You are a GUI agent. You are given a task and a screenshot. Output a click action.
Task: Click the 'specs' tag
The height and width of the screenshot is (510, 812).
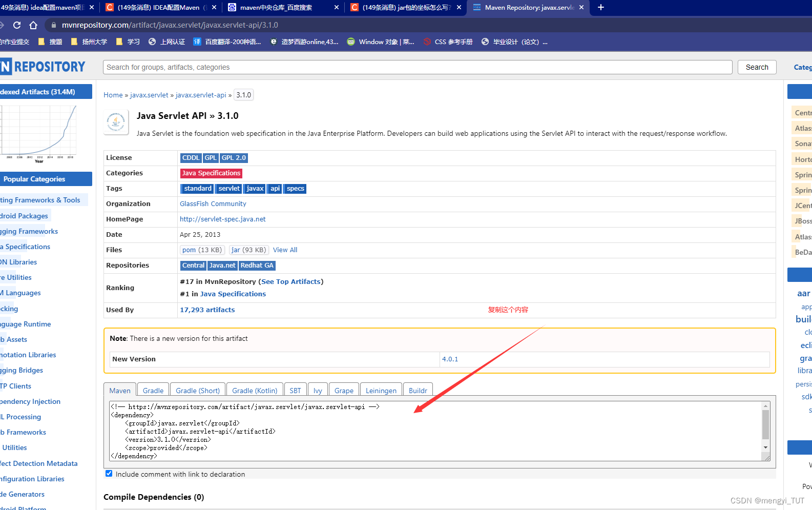point(295,189)
